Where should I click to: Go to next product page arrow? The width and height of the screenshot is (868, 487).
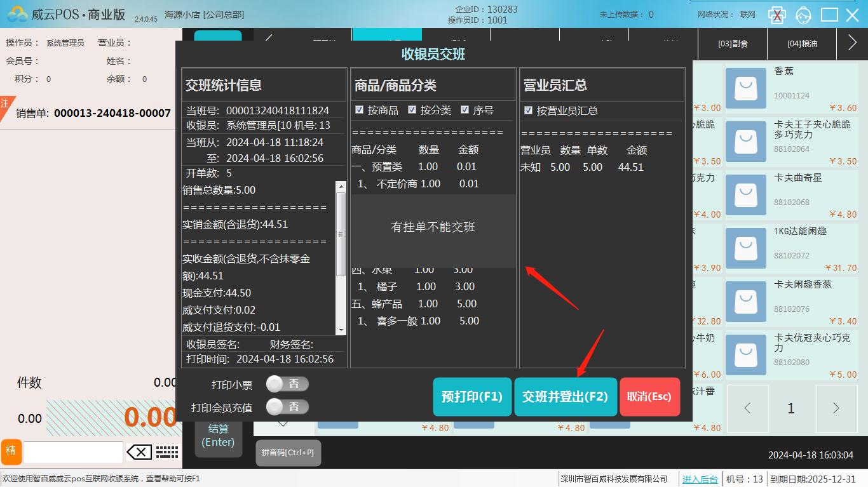(x=836, y=408)
